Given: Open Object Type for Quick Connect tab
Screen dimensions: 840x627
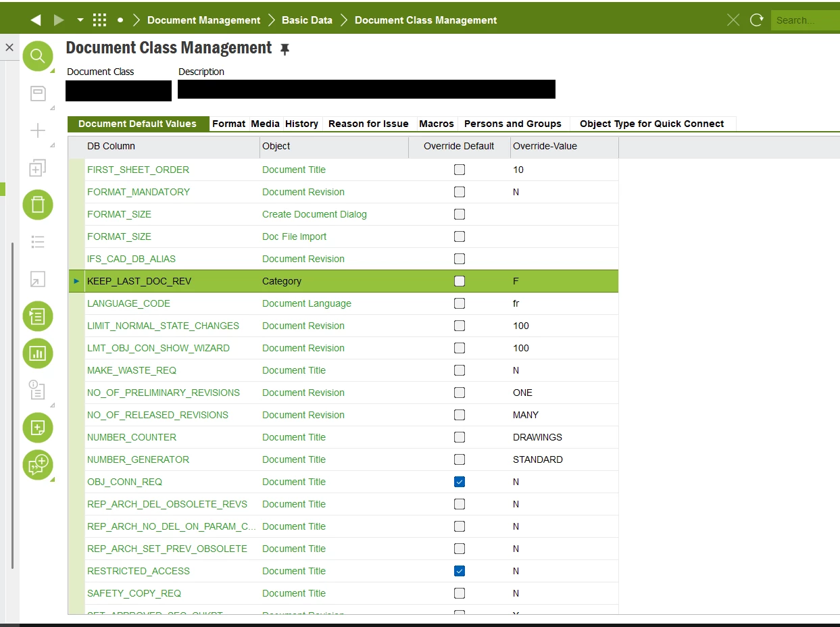Looking at the screenshot, I should (652, 124).
